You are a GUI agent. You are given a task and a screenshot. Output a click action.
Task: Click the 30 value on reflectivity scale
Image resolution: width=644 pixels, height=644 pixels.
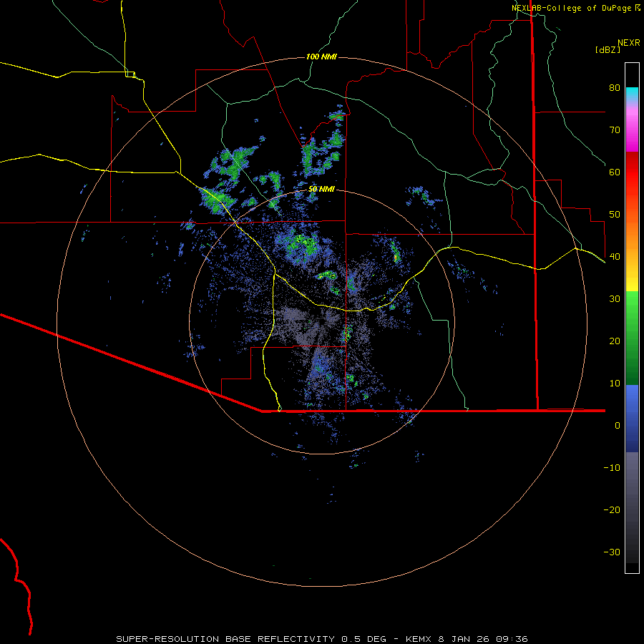(615, 299)
